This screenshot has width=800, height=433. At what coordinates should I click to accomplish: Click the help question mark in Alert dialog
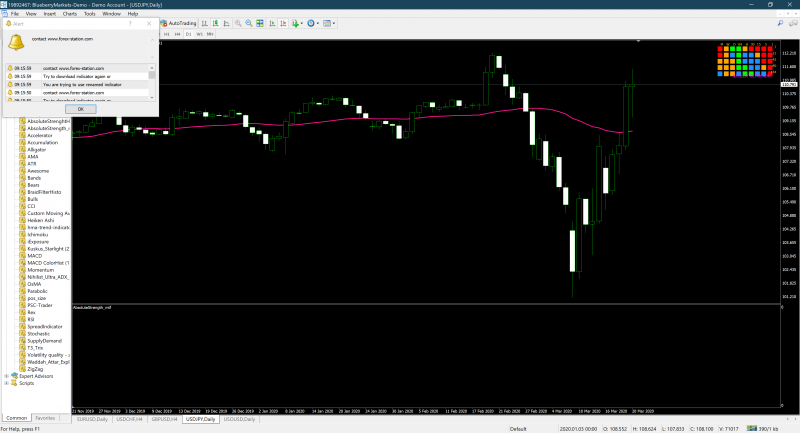click(x=130, y=23)
